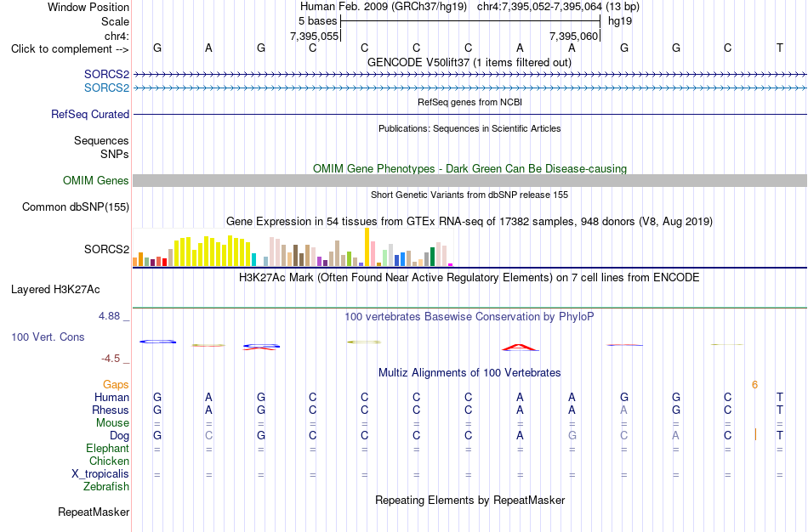
Task: Click the 4.88 conservation maximum value
Action: (109, 315)
